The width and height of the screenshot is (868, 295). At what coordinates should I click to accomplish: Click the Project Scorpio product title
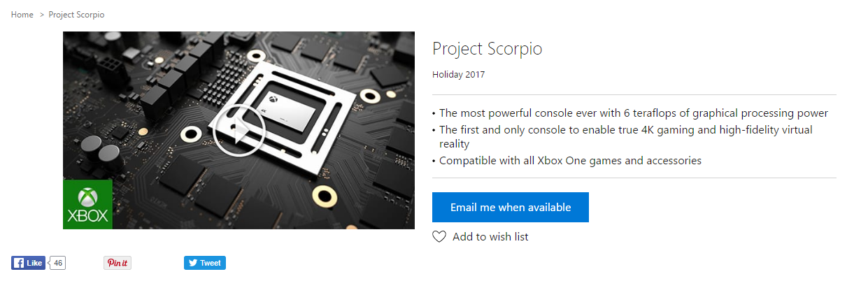click(x=488, y=48)
